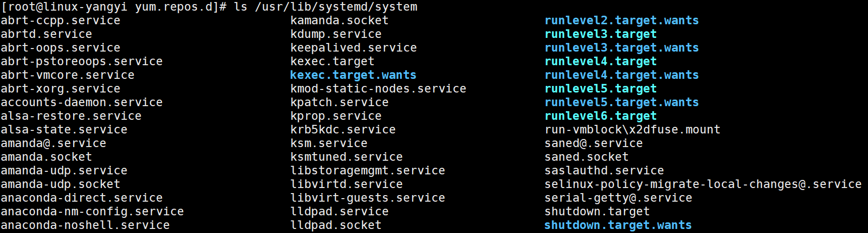868x233 pixels.
Task: Select accounts-daemon.service in the list
Action: (81, 103)
